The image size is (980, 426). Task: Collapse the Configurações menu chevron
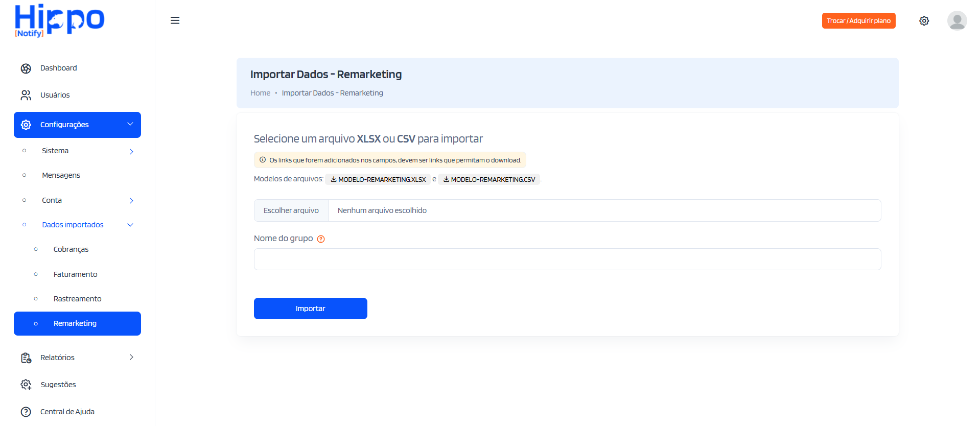click(130, 124)
